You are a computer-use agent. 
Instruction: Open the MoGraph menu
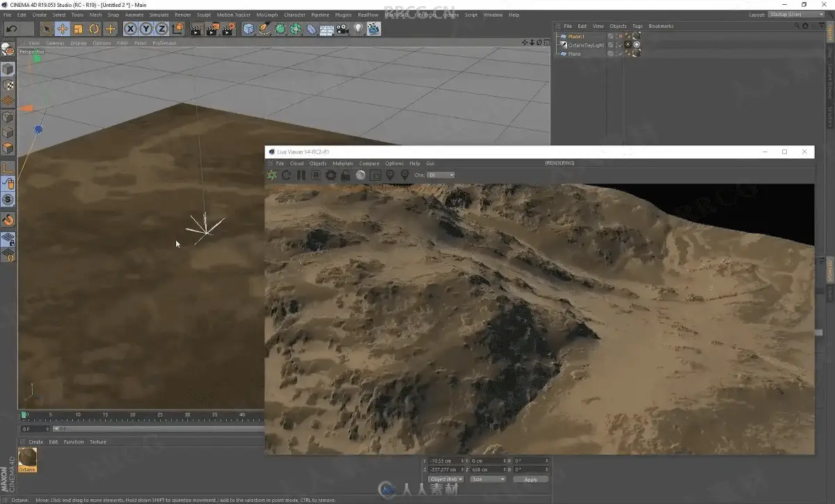pyautogui.click(x=267, y=15)
